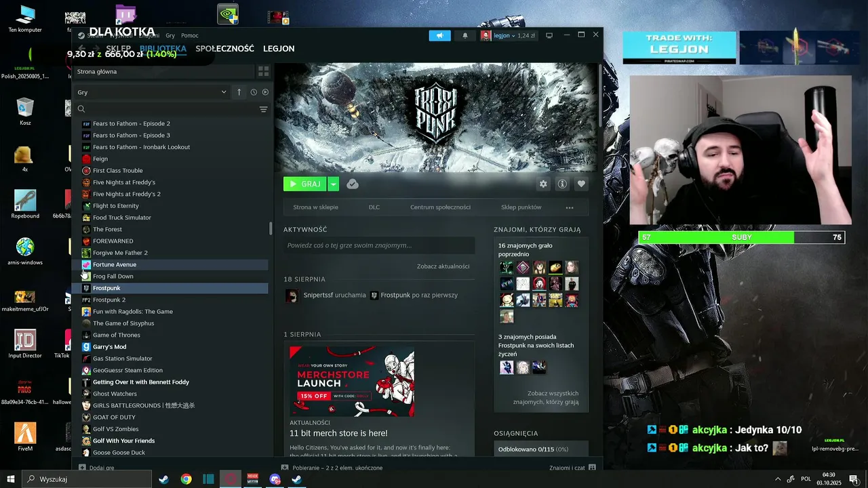This screenshot has width=868, height=488.
Task: Click the Wyszukaj taskbar search box
Action: tap(87, 479)
